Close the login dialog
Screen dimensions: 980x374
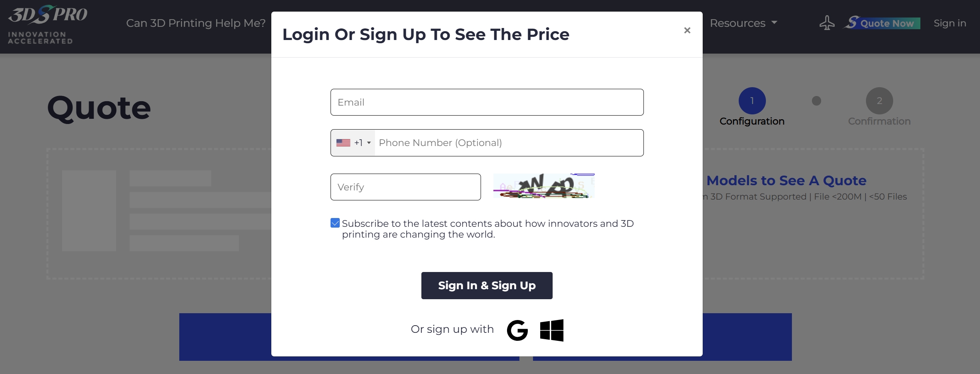point(687,30)
